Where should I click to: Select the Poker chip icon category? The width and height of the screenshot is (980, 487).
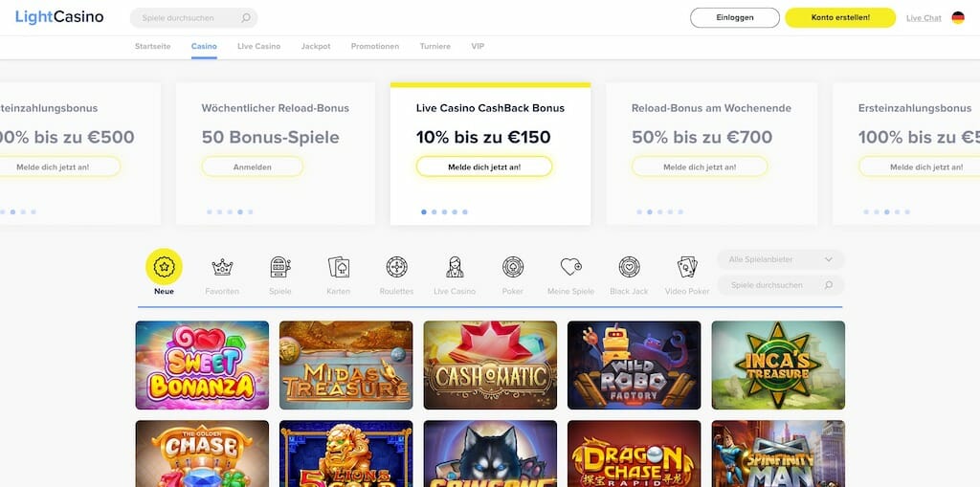tap(513, 267)
